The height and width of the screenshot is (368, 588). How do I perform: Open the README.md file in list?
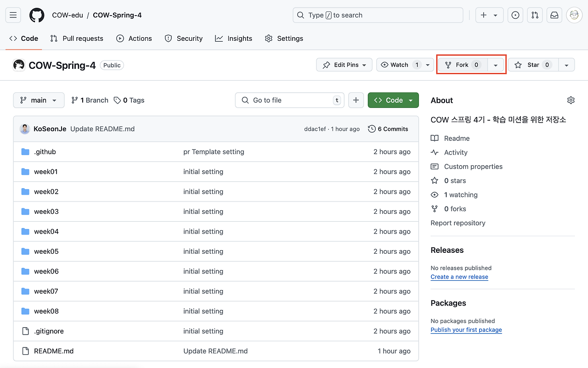coord(54,351)
